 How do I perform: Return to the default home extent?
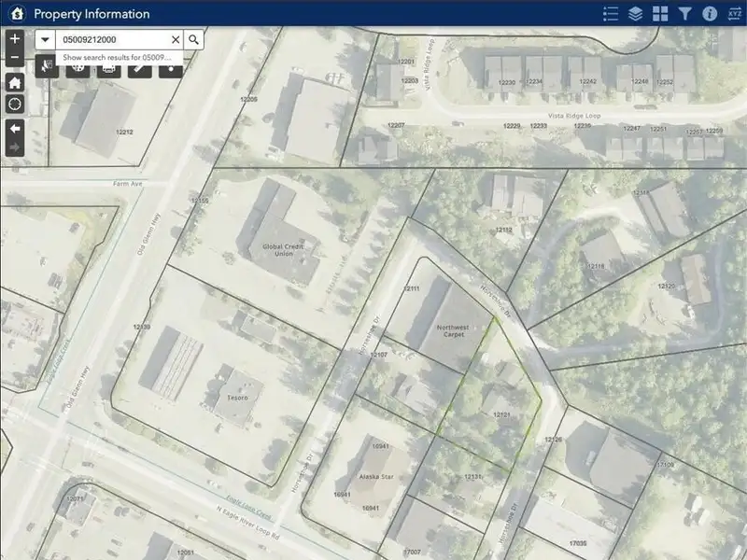pos(14,82)
